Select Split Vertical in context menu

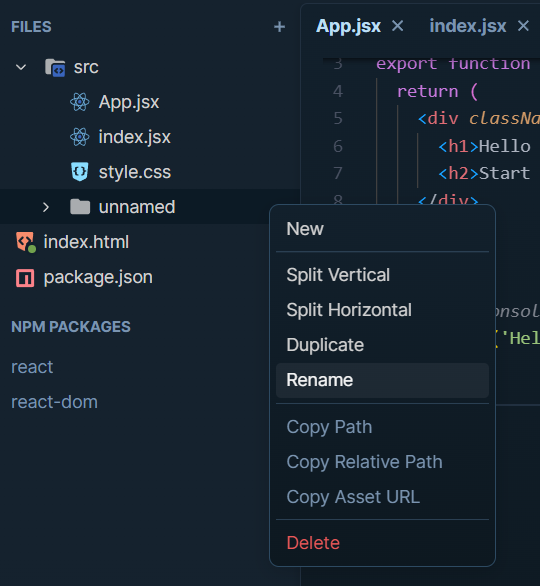click(382, 275)
